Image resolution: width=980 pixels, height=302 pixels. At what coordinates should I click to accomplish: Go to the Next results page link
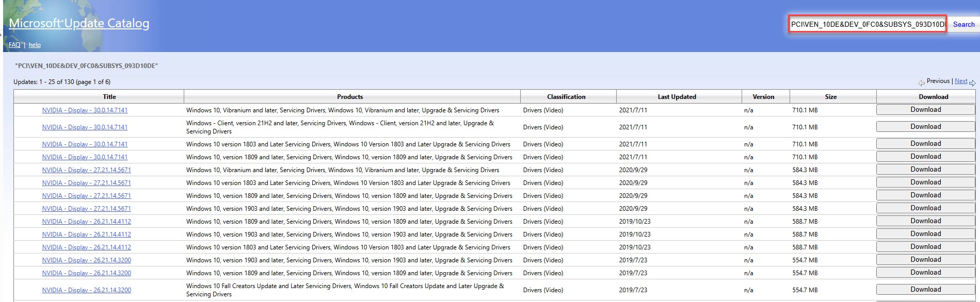point(961,81)
